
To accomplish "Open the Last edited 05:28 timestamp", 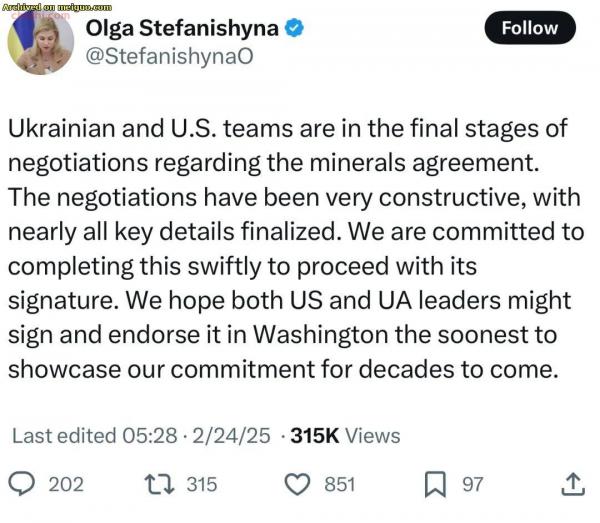I will click(95, 436).
